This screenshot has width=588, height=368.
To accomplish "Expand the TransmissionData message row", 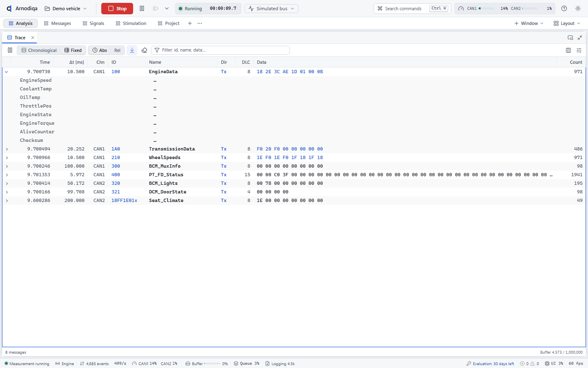I will coord(7,149).
